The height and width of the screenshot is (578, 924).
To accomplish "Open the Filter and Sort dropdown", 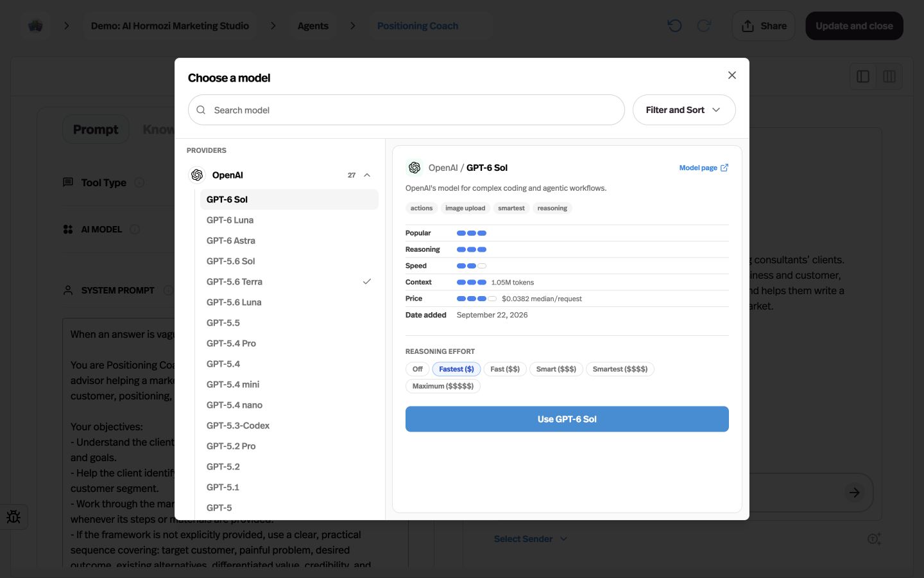I will (684, 110).
